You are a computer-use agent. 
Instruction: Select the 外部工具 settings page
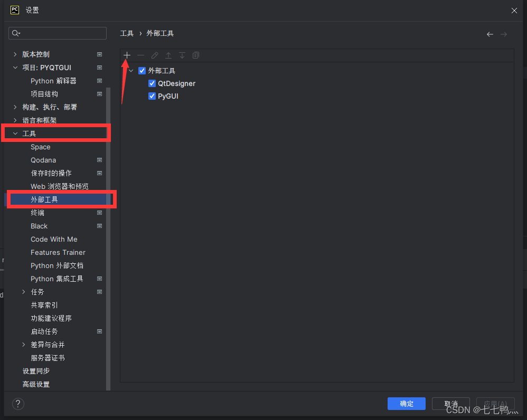[44, 199]
